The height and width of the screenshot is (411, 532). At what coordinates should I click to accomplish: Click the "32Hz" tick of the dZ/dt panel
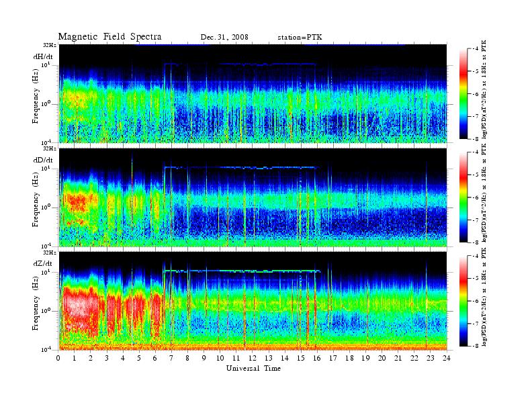[50, 253]
